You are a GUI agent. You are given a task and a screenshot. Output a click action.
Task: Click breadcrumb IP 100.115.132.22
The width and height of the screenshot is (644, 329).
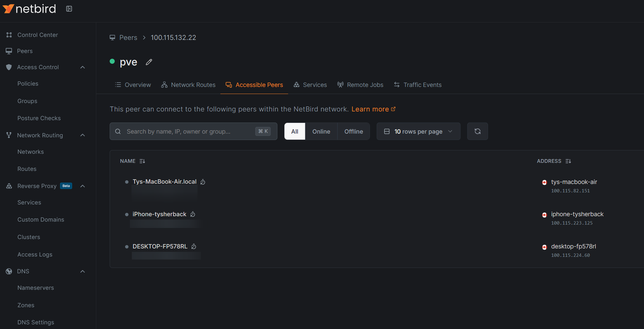(173, 38)
